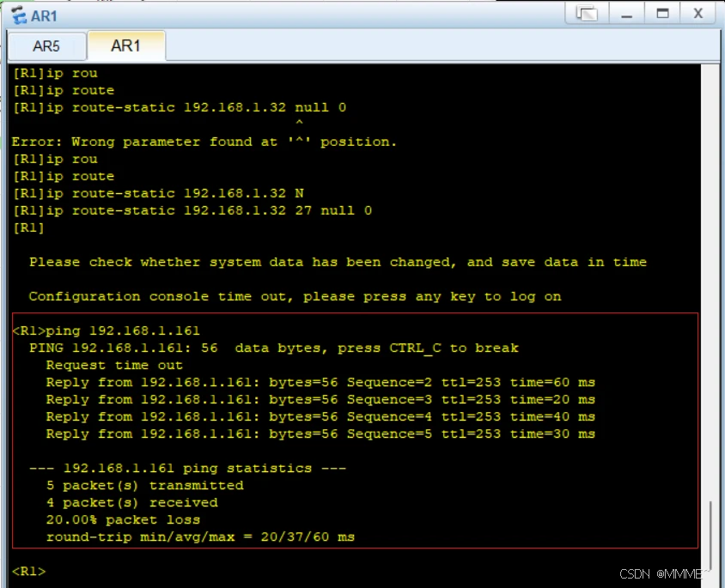The height and width of the screenshot is (588, 725).
Task: Click the Request time out line
Action: click(114, 365)
